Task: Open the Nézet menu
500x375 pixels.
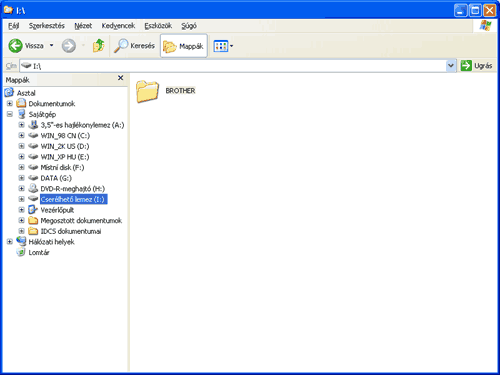Action: pos(83,26)
